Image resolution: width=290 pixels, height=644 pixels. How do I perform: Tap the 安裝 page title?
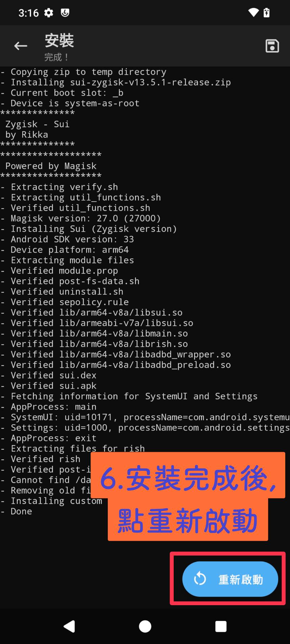pyautogui.click(x=59, y=41)
